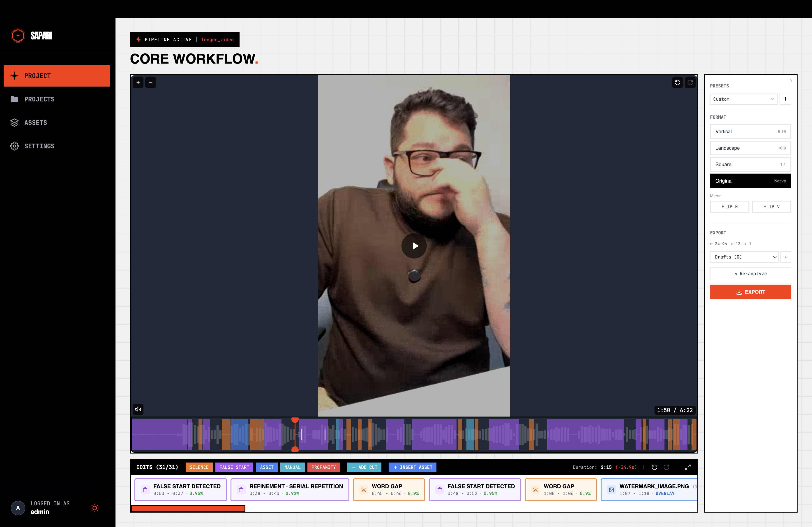
Task: Collapse the presets sidebar with the chevron
Action: [x=791, y=81]
